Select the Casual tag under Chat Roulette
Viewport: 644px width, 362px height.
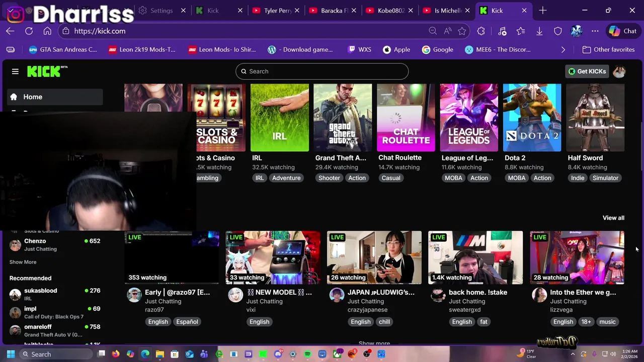[x=391, y=178]
